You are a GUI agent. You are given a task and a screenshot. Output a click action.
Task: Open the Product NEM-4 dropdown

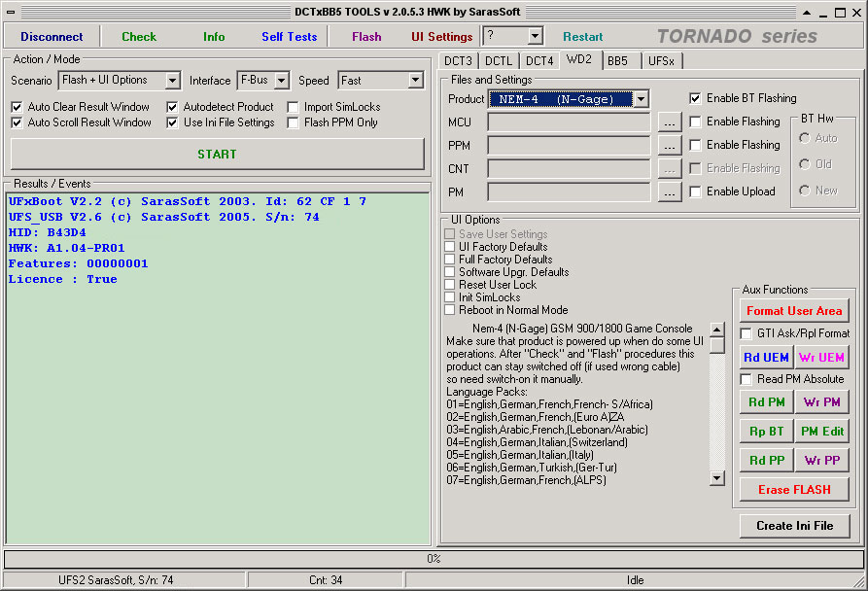[641, 99]
